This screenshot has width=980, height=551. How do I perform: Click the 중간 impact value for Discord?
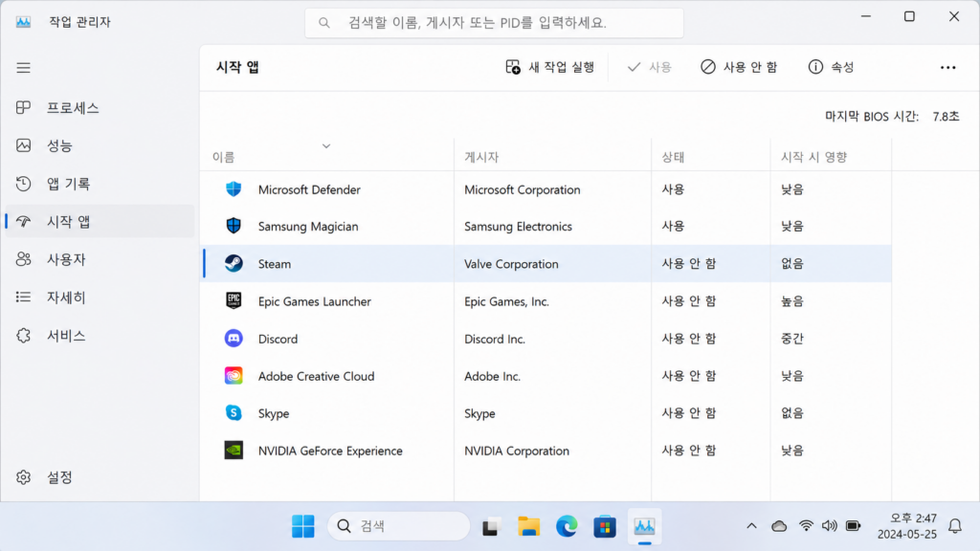pos(791,339)
